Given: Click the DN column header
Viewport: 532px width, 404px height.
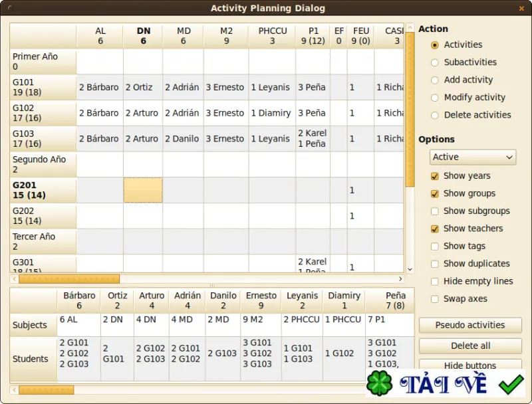Looking at the screenshot, I should pyautogui.click(x=143, y=36).
